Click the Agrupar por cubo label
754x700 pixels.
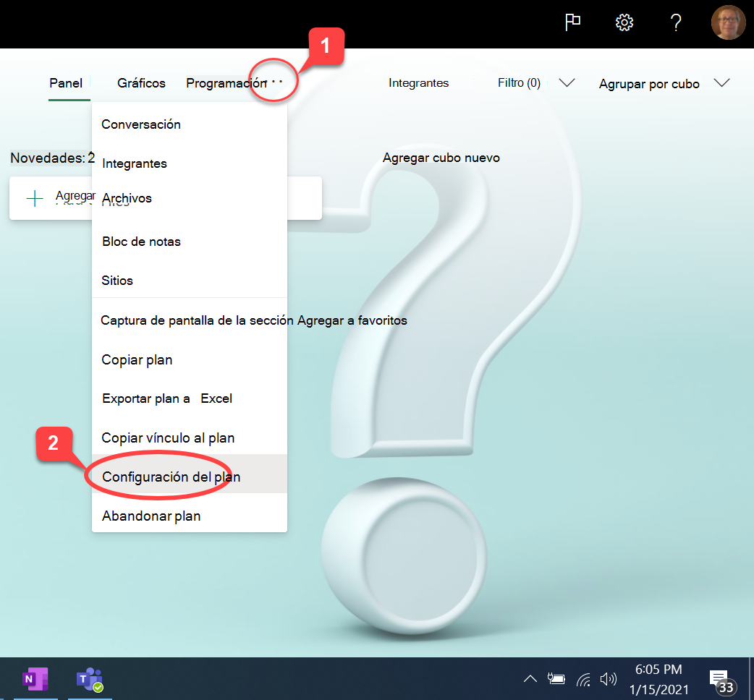click(x=649, y=84)
